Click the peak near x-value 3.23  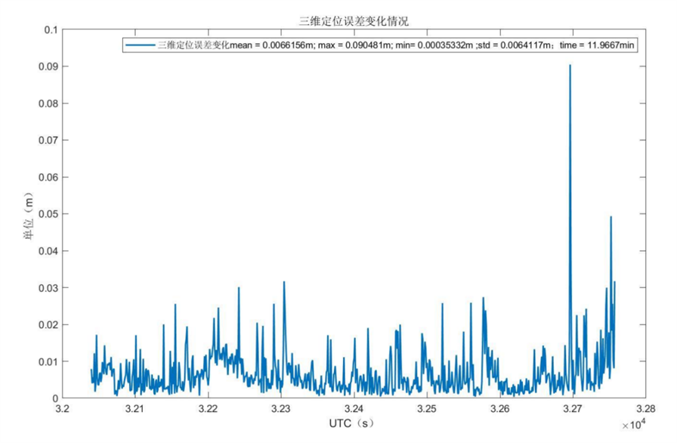284,283
